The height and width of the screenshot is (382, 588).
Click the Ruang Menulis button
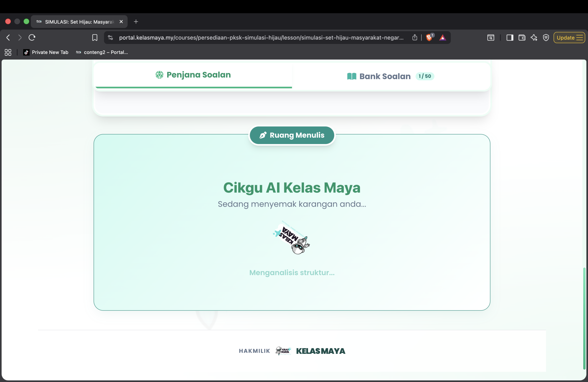coord(292,135)
